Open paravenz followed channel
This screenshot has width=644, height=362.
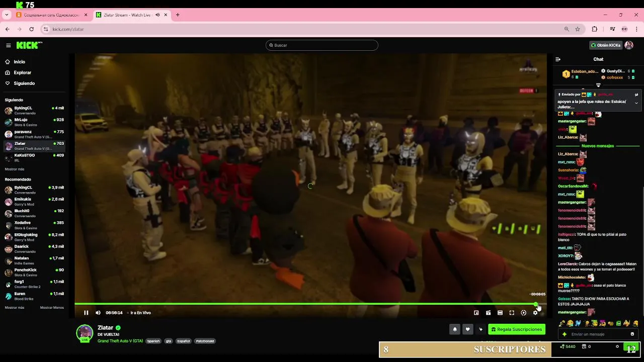34,134
